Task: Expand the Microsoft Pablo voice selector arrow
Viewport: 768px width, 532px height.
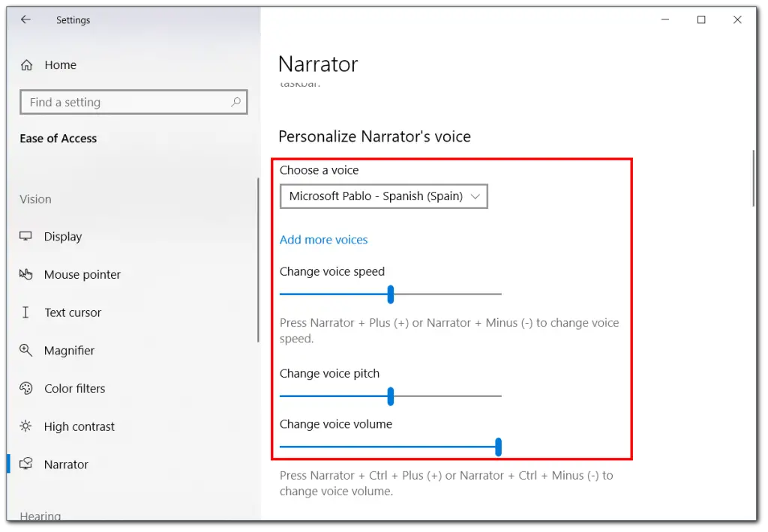Action: [x=475, y=196]
